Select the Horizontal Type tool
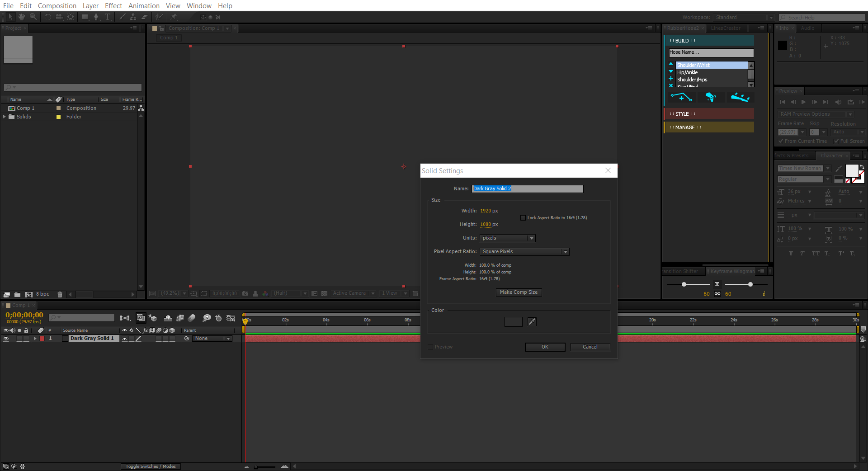 pyautogui.click(x=108, y=17)
